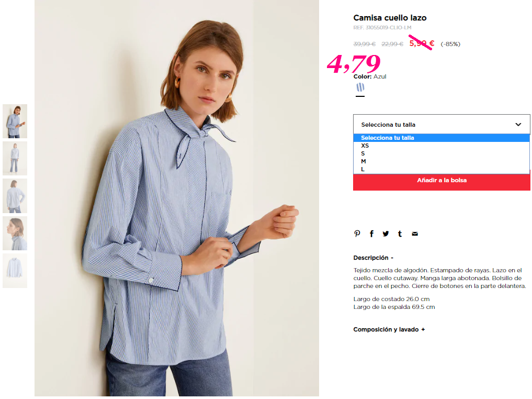View third thumbnail showing back view

pos(15,196)
